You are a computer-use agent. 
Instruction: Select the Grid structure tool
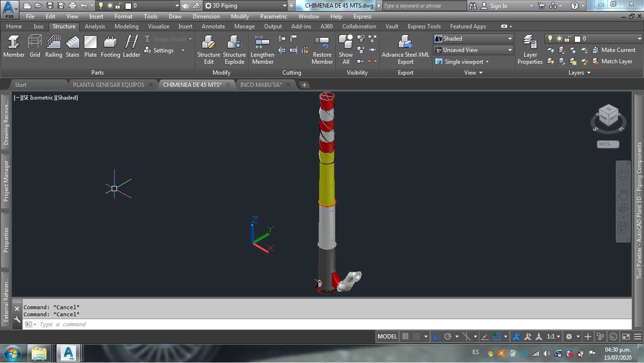35,46
